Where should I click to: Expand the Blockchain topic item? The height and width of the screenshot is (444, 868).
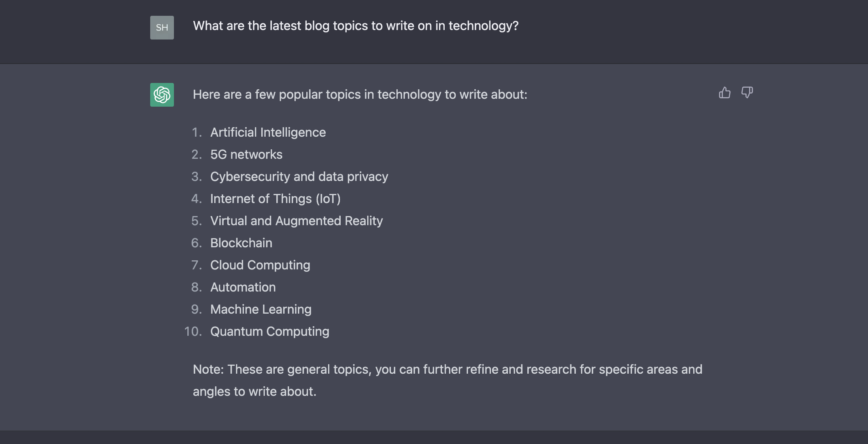coord(241,243)
